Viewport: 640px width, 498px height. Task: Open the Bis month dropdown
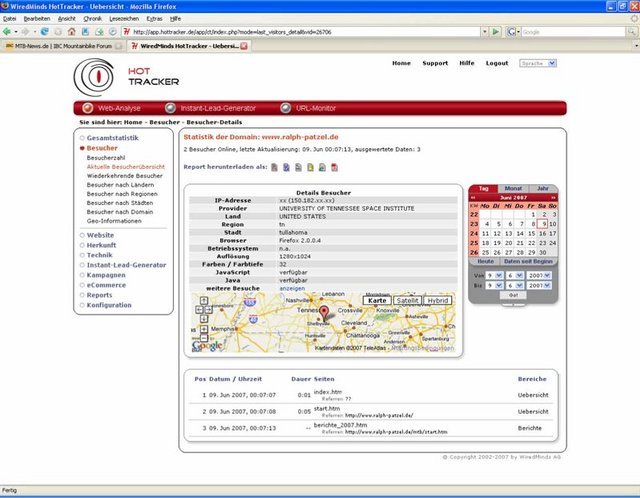tap(514, 285)
